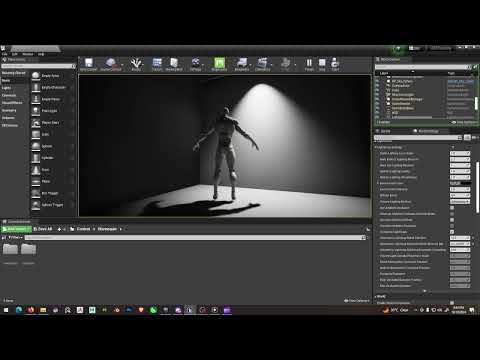Screen dimensions: 480x360
Task: Click the Content Browser search field
Action: 195,237
